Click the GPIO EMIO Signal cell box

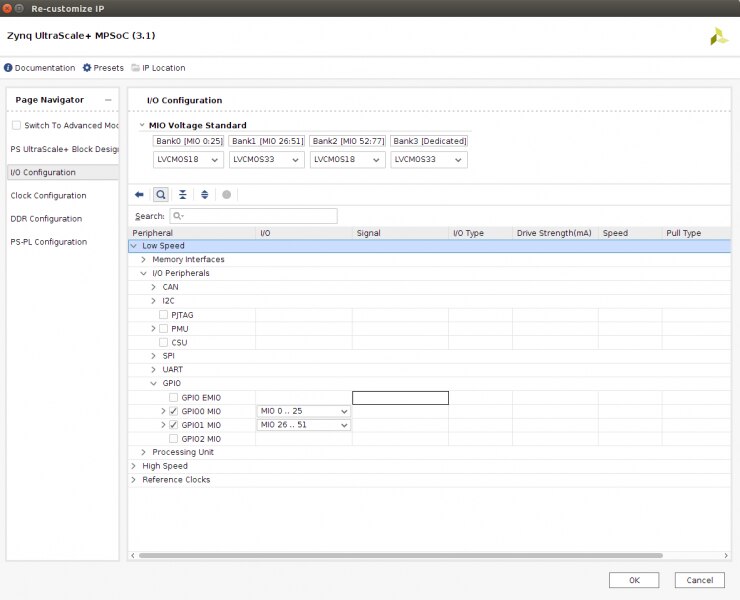coord(400,398)
